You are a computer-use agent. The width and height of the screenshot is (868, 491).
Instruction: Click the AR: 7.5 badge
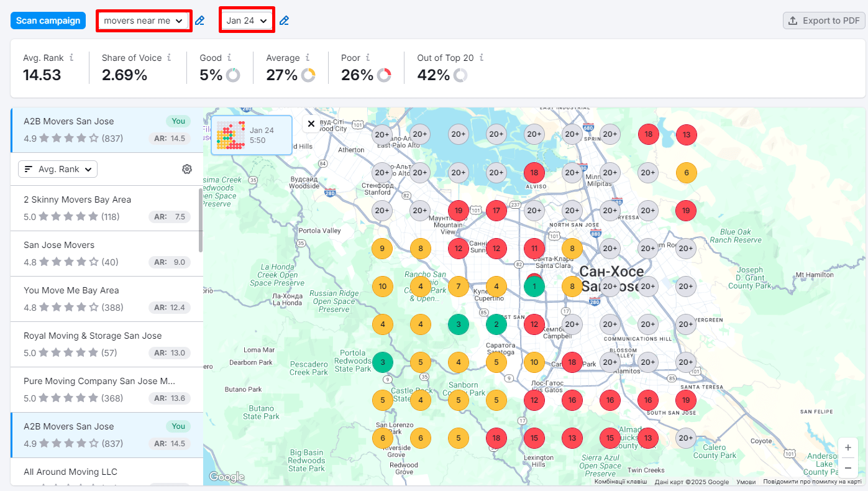click(x=169, y=217)
